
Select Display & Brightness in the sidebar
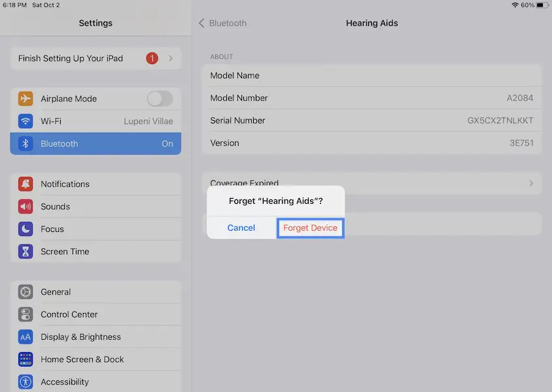[x=80, y=337]
